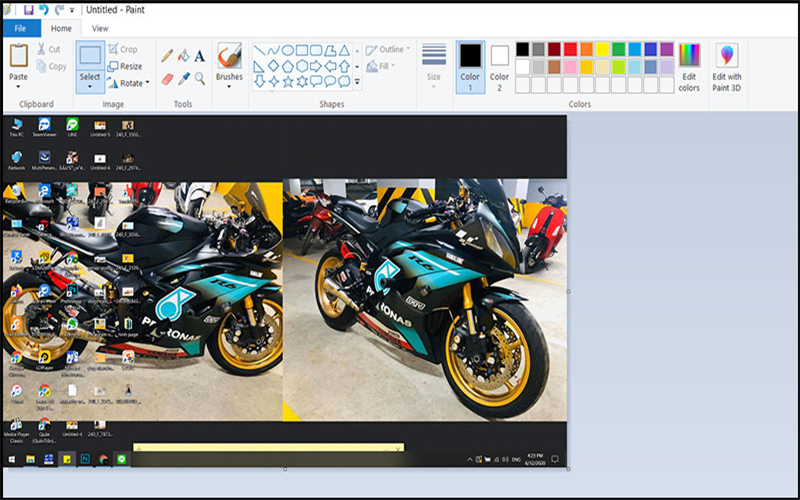Choose the Diamond shape
The height and width of the screenshot is (500, 800).
pyautogui.click(x=273, y=66)
